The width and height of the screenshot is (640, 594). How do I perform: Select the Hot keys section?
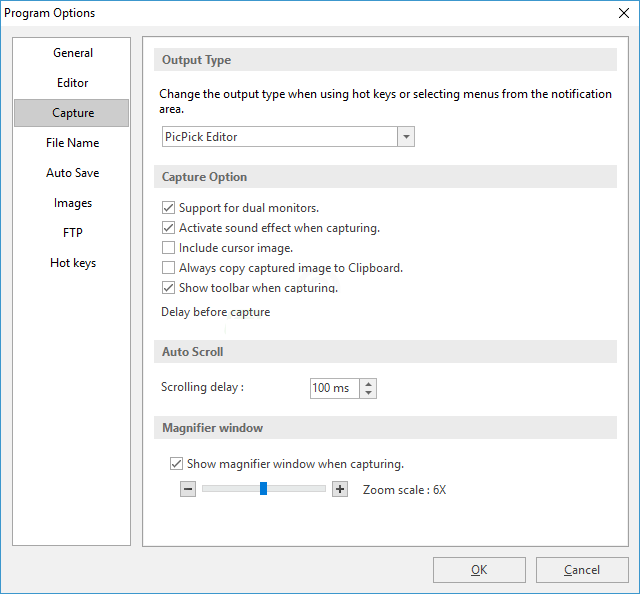coord(72,263)
